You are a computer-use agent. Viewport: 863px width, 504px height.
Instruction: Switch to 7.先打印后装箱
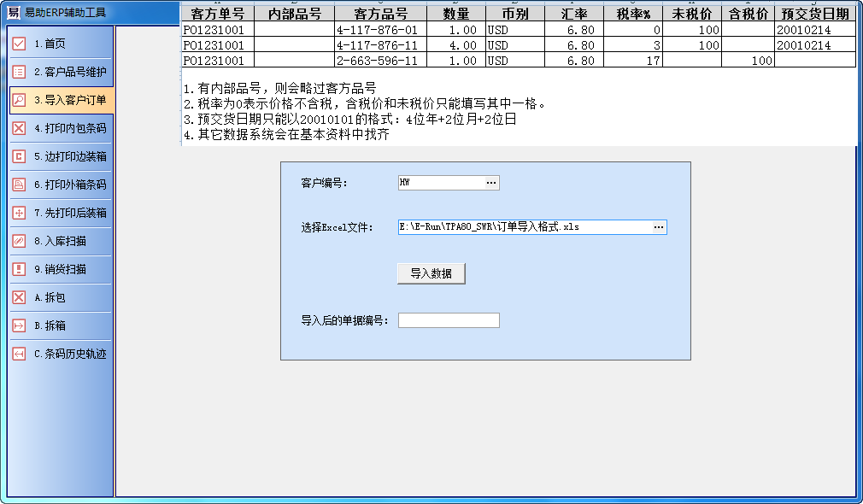tap(61, 213)
